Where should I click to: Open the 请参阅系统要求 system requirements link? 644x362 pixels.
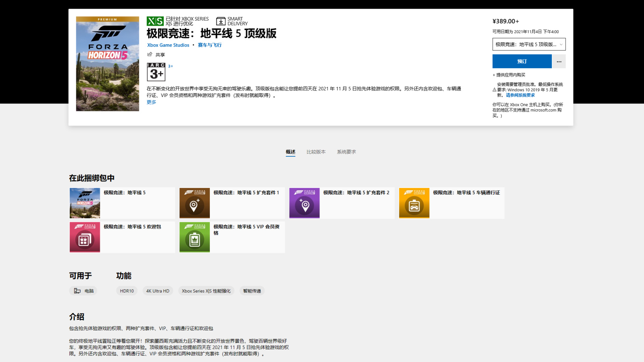521,95
